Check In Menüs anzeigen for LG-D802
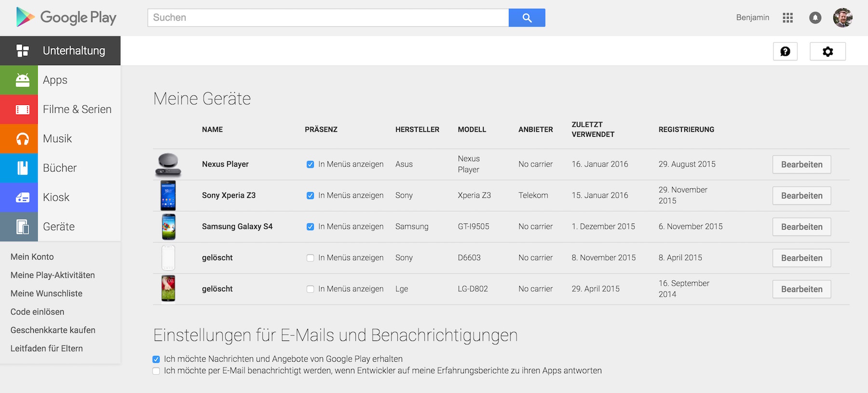868x393 pixels. coord(311,289)
